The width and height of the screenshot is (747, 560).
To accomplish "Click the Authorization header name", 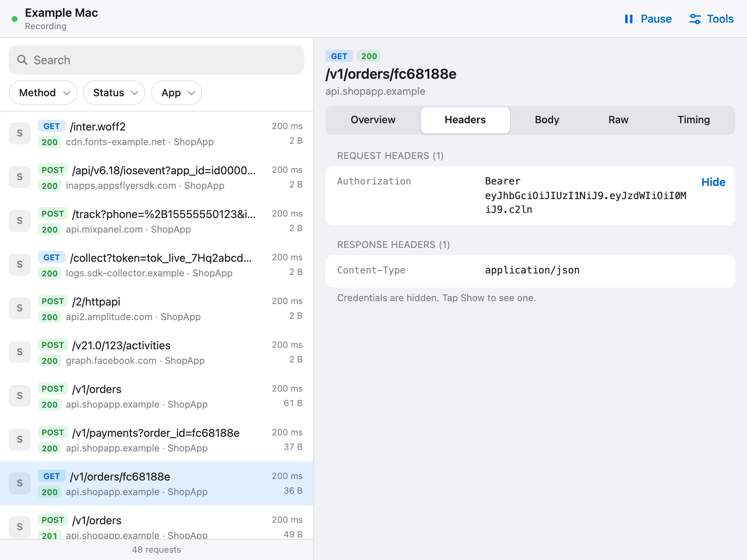I will tap(374, 181).
